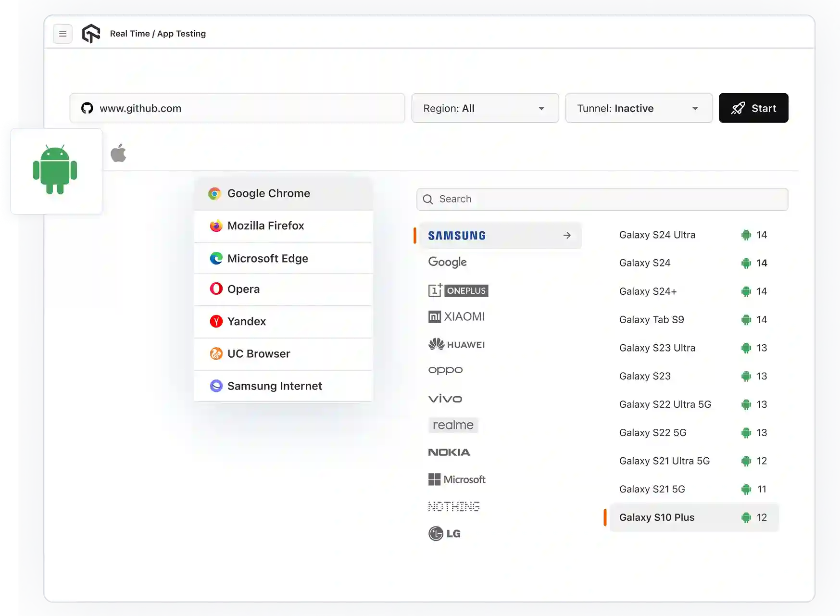Select the XIAOMI brand tab
The height and width of the screenshot is (616, 840).
456,316
